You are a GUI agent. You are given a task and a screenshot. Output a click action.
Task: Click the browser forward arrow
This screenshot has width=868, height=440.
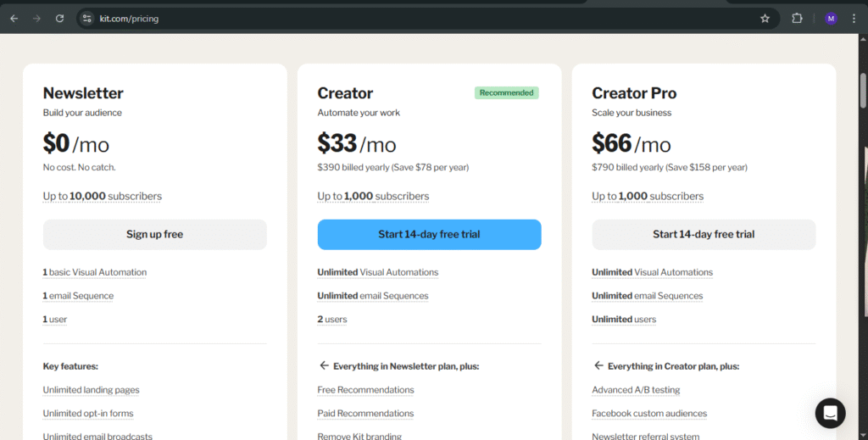(x=36, y=19)
